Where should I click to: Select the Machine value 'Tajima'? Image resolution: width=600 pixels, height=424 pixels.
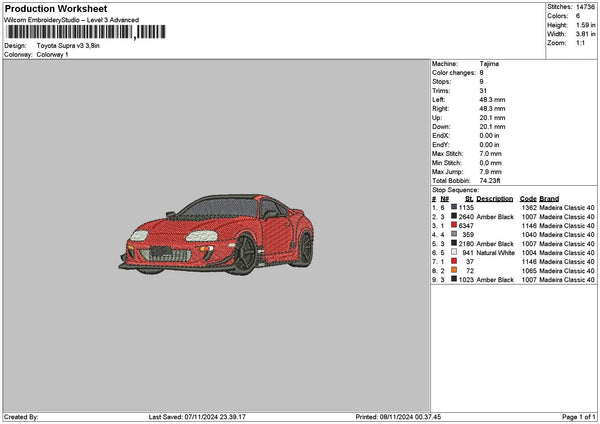click(489, 64)
